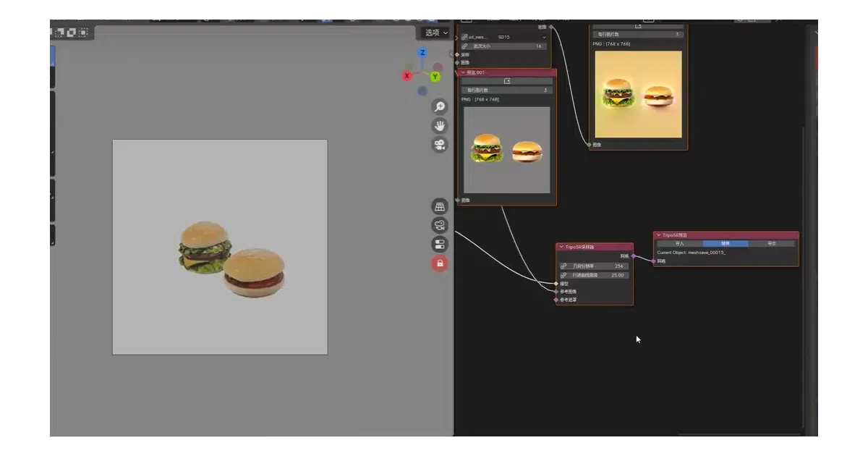Click 图像 socket at bottom of 预览.001 node
This screenshot has height=456, width=868.
[x=457, y=200]
